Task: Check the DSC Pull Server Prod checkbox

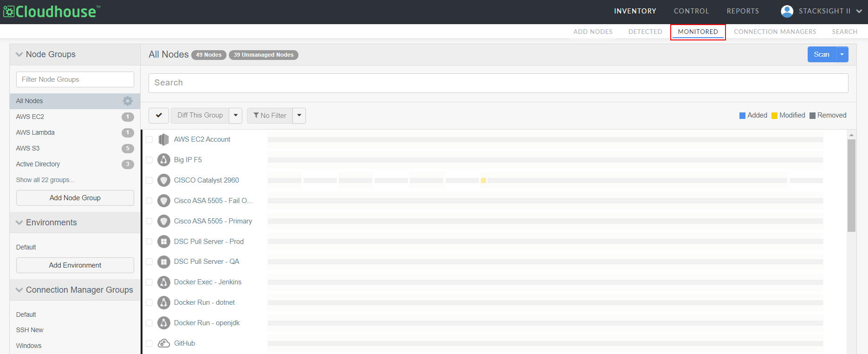Action: tap(149, 242)
